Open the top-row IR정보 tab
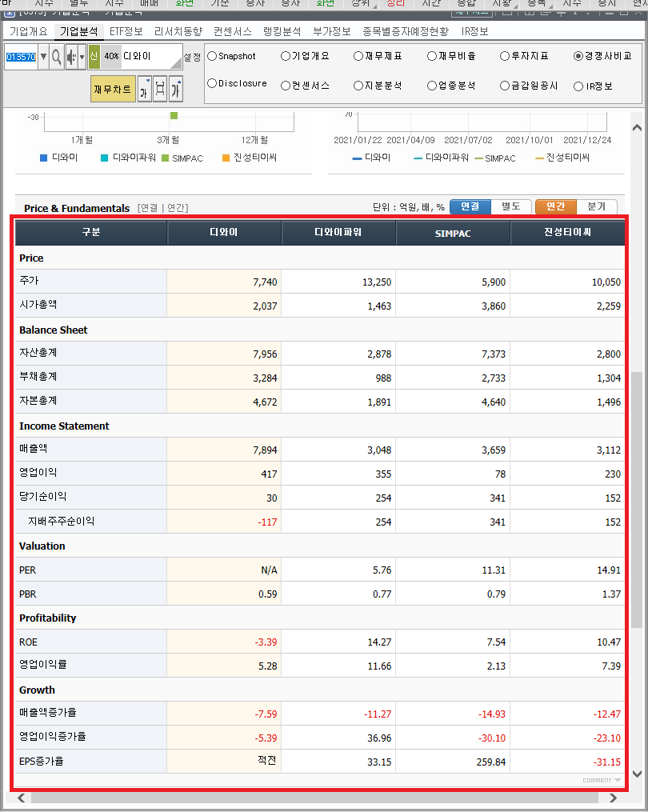This screenshot has height=812, width=648. pyautogui.click(x=475, y=31)
